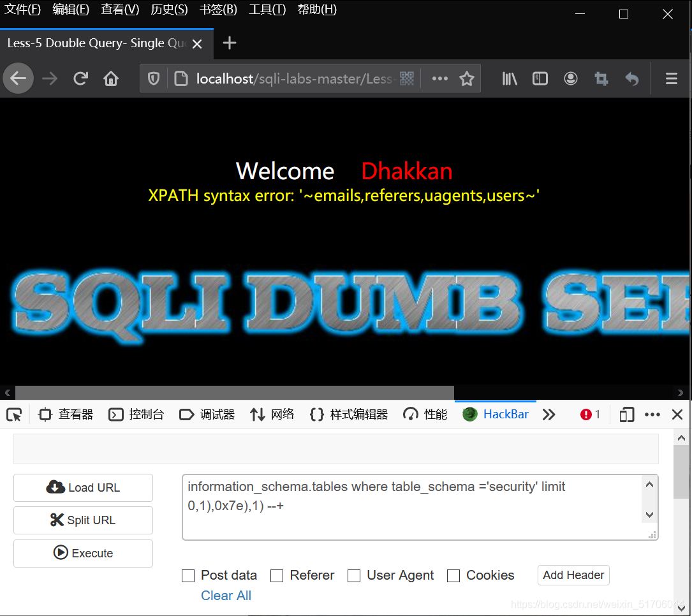Open the 网络 network monitor panel
This screenshot has height=616, width=692.
(272, 414)
